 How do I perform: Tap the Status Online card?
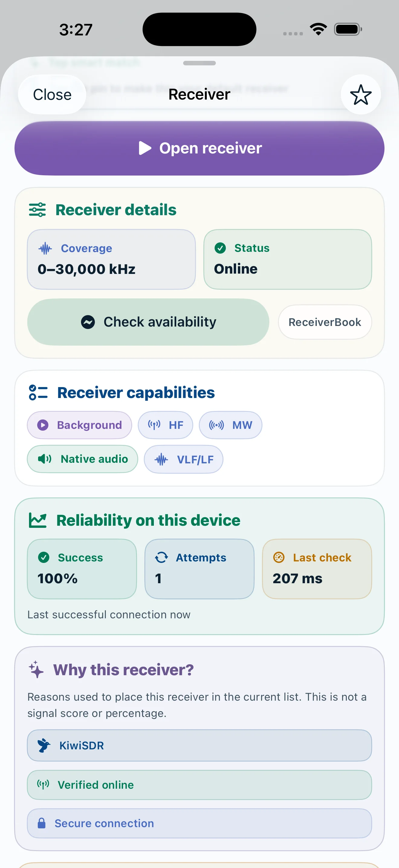(288, 259)
